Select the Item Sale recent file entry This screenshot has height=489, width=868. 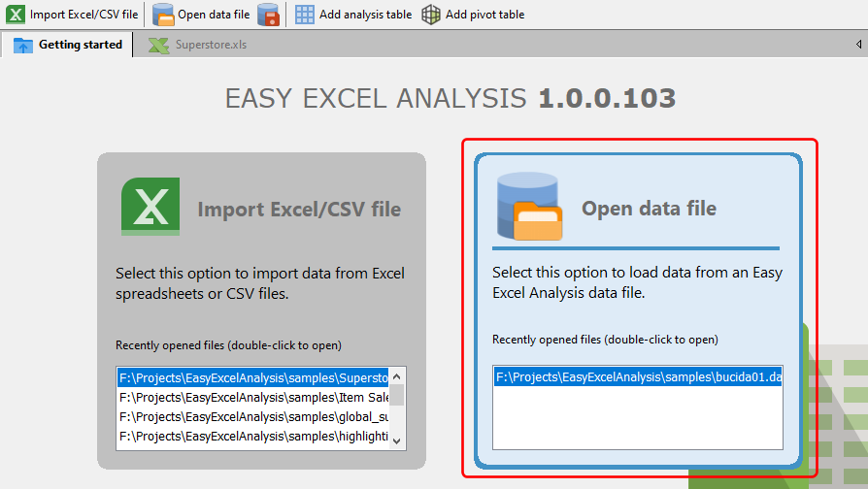pos(252,397)
